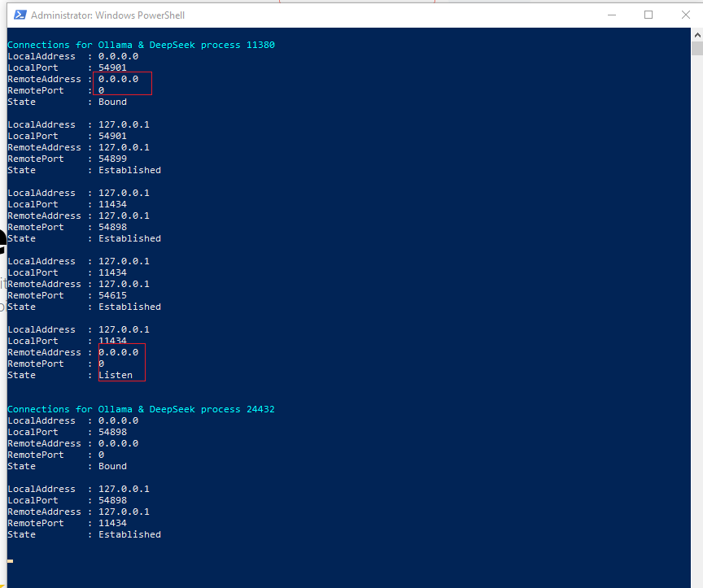Click the 'Listen' state value
The width and height of the screenshot is (703, 588).
[116, 375]
